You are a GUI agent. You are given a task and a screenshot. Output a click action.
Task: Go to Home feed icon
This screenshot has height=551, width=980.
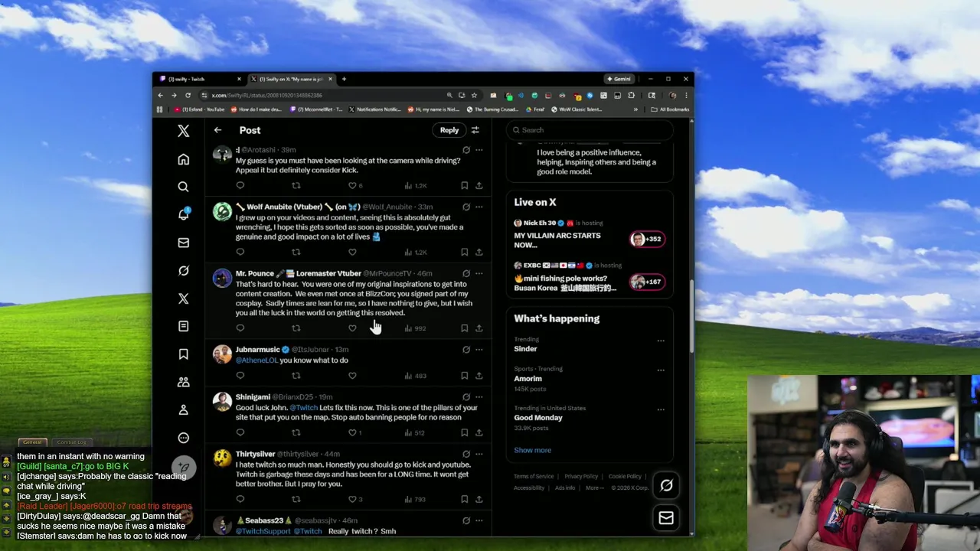coord(183,159)
